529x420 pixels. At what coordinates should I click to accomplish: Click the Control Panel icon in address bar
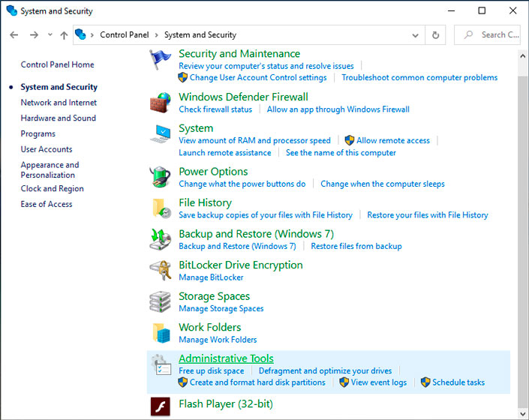(80, 34)
